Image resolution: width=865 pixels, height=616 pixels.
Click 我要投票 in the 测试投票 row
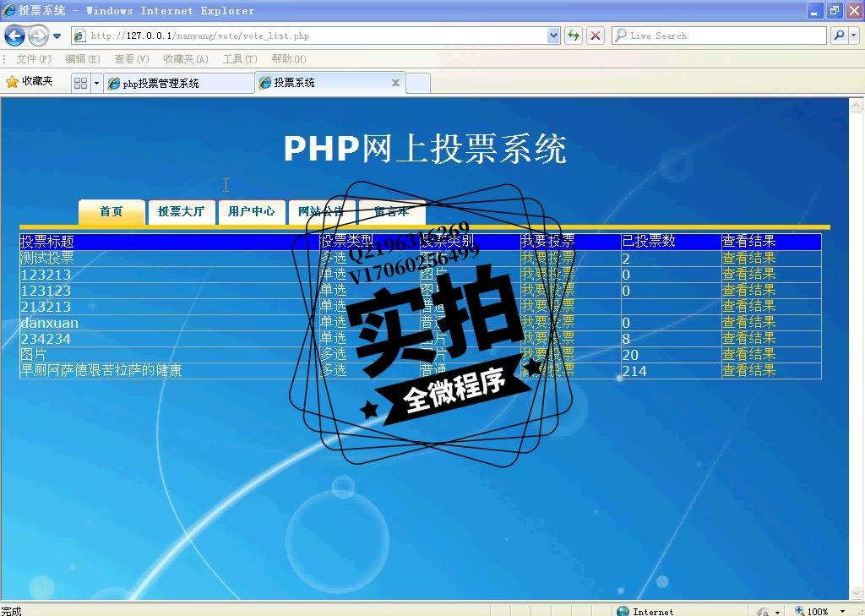coord(547,258)
